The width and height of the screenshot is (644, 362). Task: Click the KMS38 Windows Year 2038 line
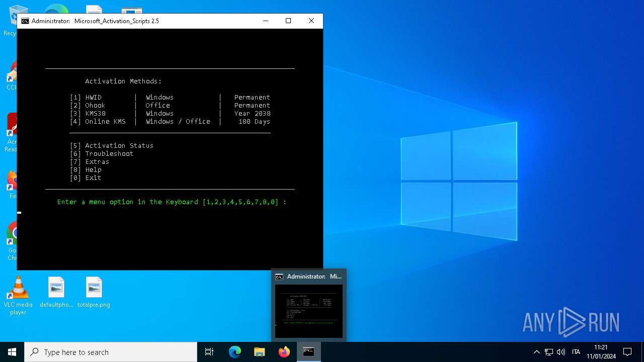[170, 114]
